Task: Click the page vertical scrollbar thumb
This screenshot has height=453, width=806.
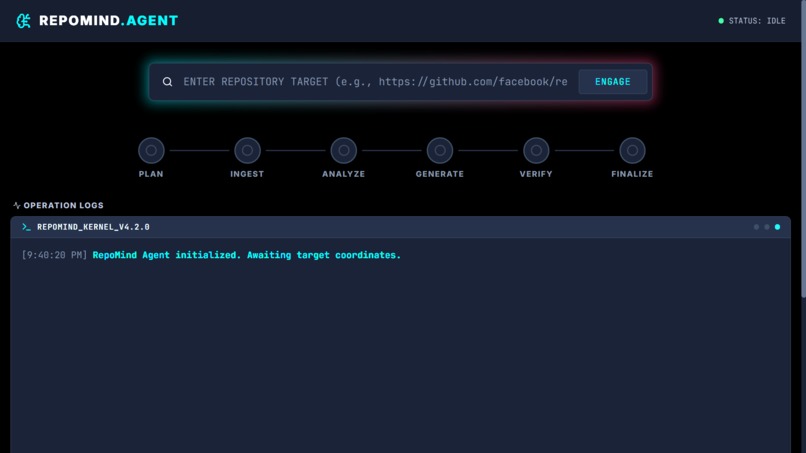Action: (803, 149)
